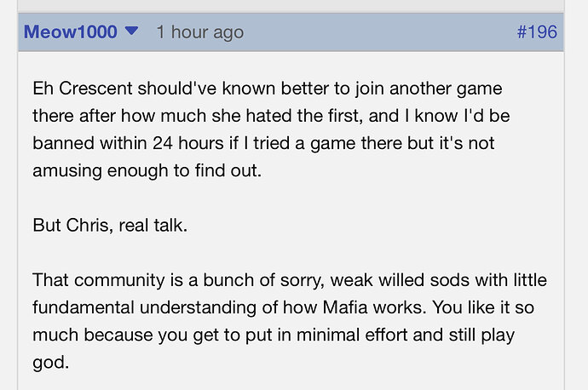Click the word "god." ending the post

pyautogui.click(x=51, y=363)
